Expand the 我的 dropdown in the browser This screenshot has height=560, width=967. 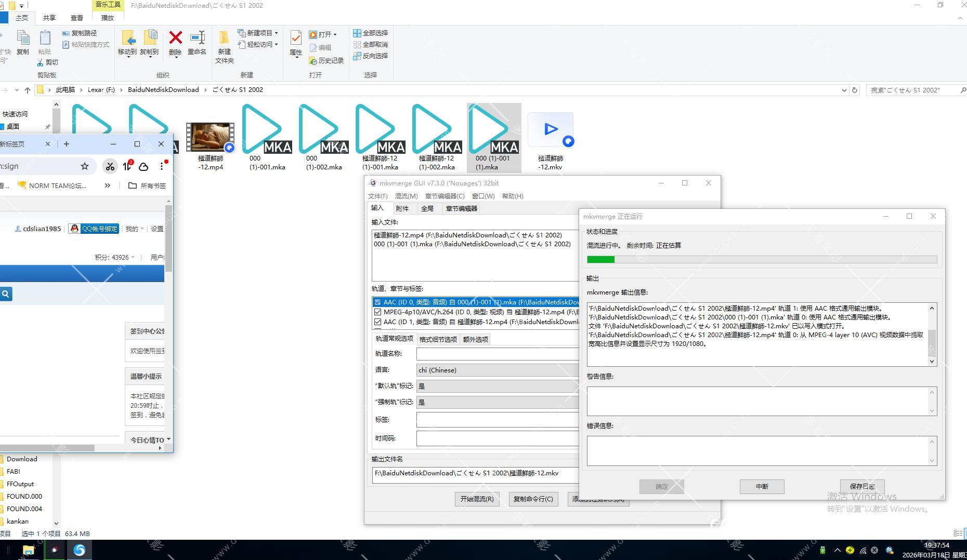point(135,229)
